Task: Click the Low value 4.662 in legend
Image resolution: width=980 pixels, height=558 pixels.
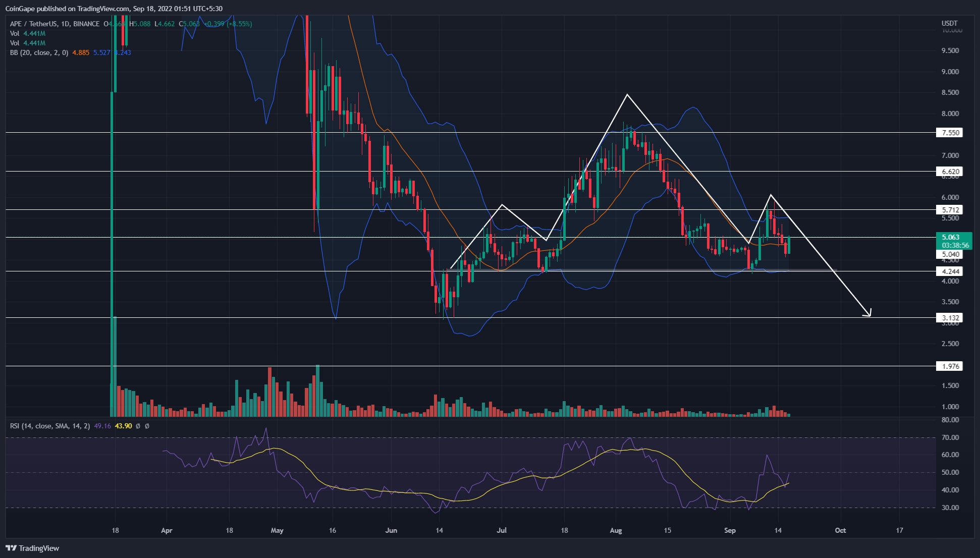Action: 165,24
